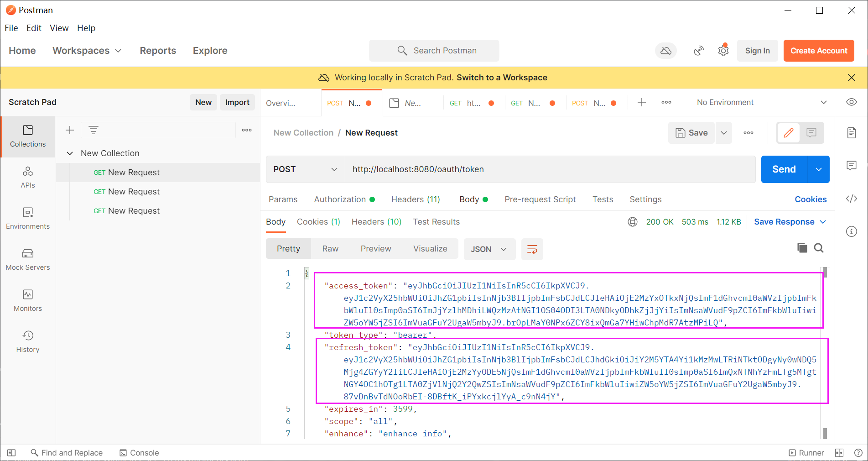Open the History sidebar panel

click(x=28, y=342)
